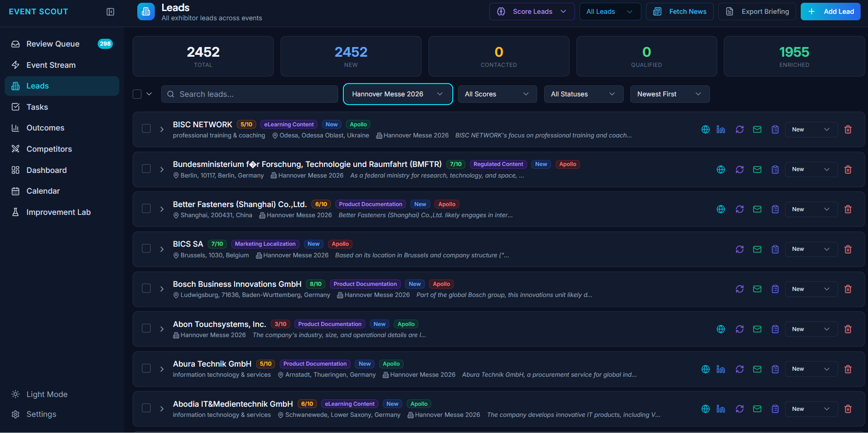Check the Bundesministerium BMFTR lead checkbox
Image resolution: width=868 pixels, height=433 pixels.
click(147, 169)
